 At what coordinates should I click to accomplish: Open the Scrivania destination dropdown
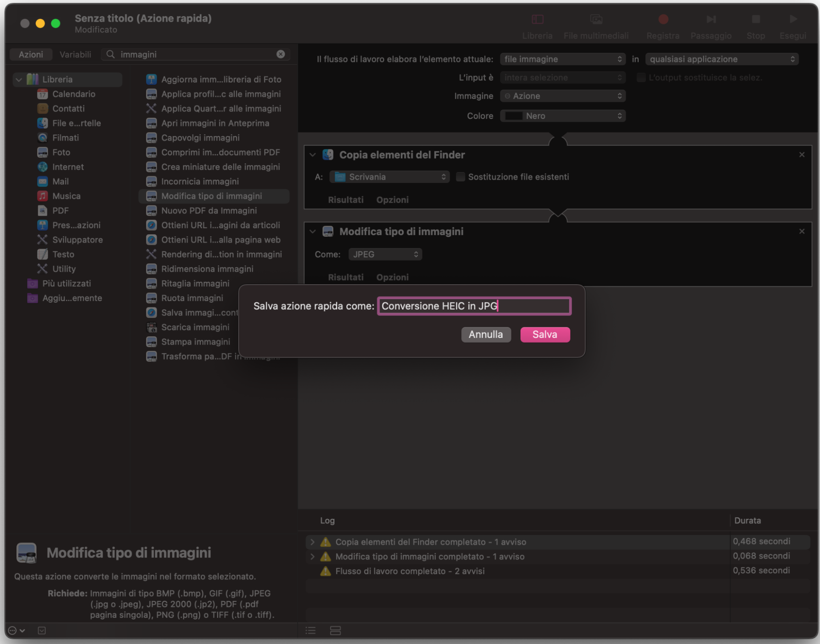tap(389, 177)
